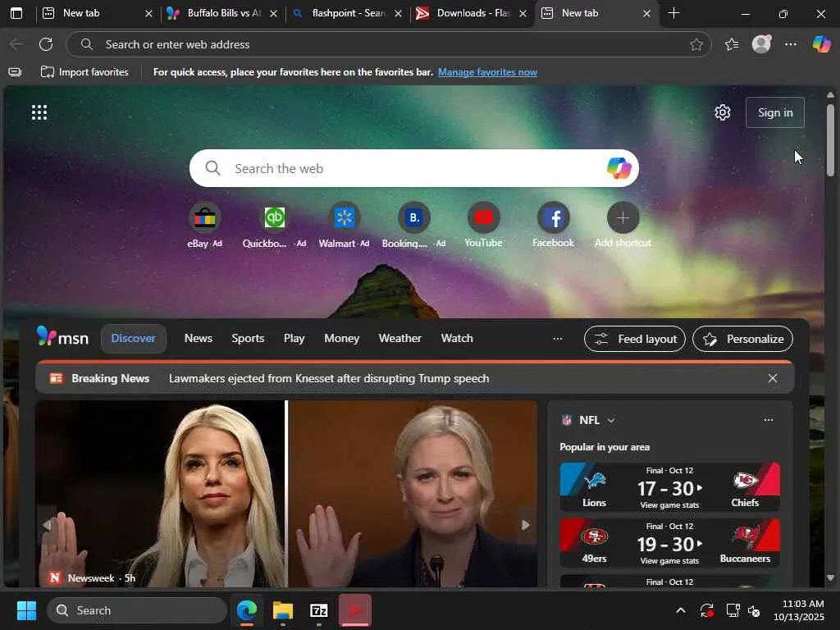Open Windows Start menu
Screen dimensions: 840x630
pos(26,610)
